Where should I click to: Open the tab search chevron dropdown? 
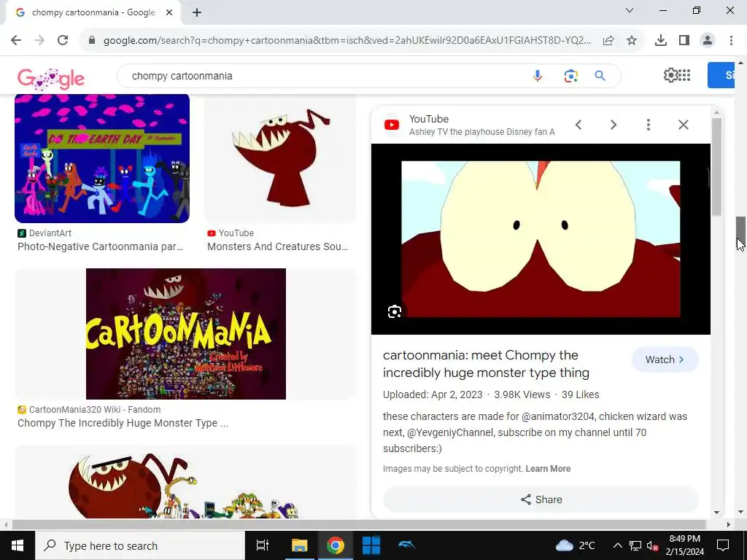(630, 10)
